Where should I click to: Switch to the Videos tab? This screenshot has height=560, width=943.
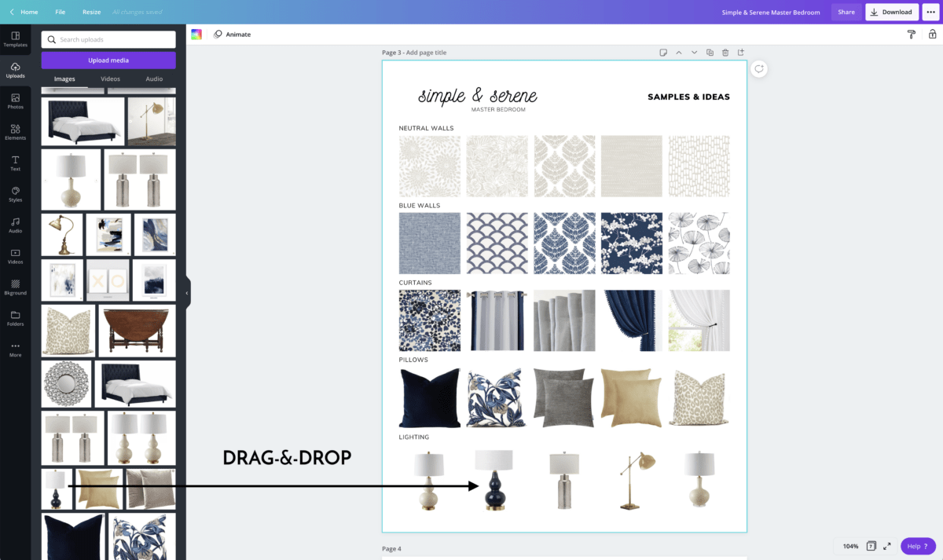click(110, 79)
